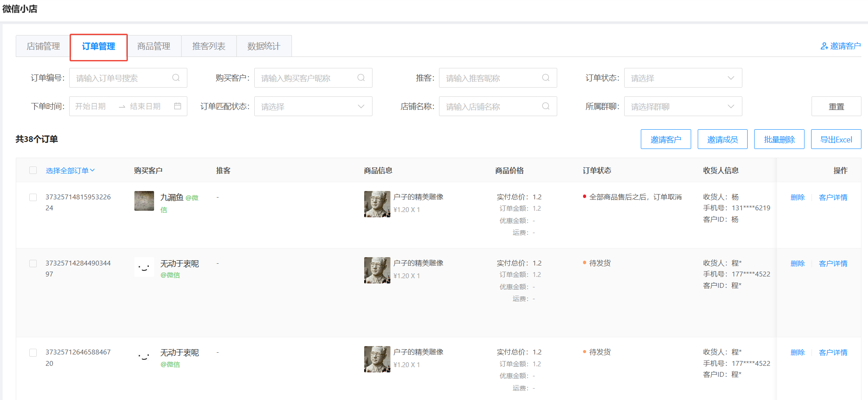This screenshot has height=400, width=868.
Task: Click the search icon in buyer nickname field
Action: (x=361, y=78)
